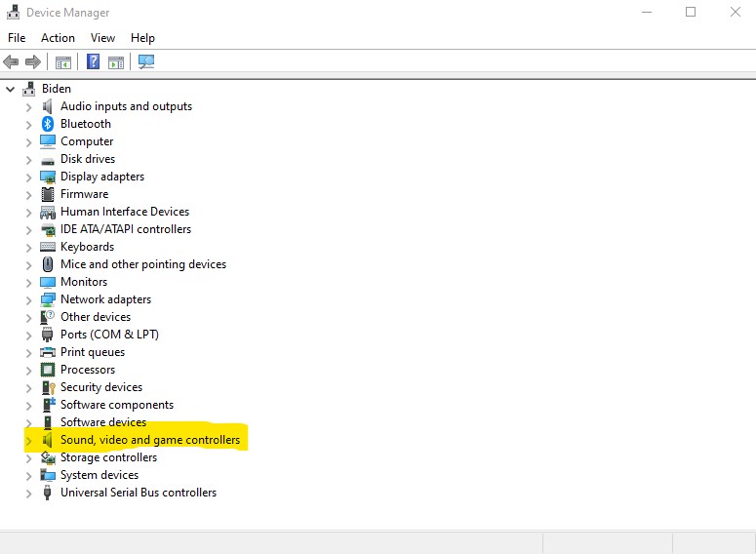Image resolution: width=756 pixels, height=554 pixels.
Task: Select Mice and other pointing devices
Action: pyautogui.click(x=142, y=264)
